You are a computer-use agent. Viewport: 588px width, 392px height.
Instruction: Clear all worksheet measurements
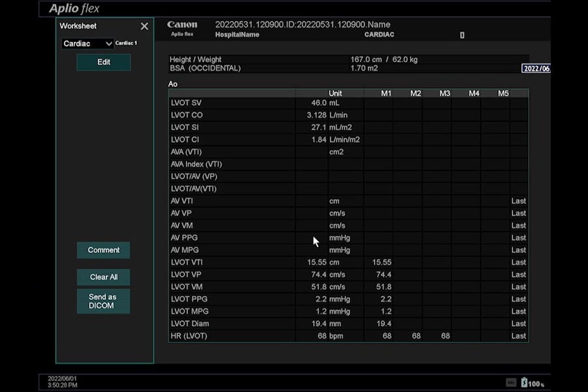(x=103, y=277)
